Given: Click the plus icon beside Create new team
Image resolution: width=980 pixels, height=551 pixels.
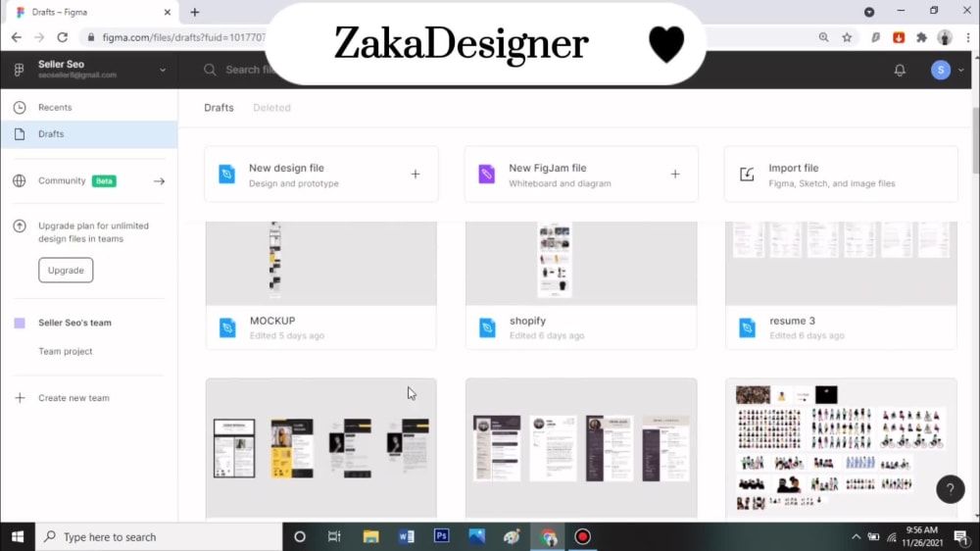Looking at the screenshot, I should tap(20, 398).
